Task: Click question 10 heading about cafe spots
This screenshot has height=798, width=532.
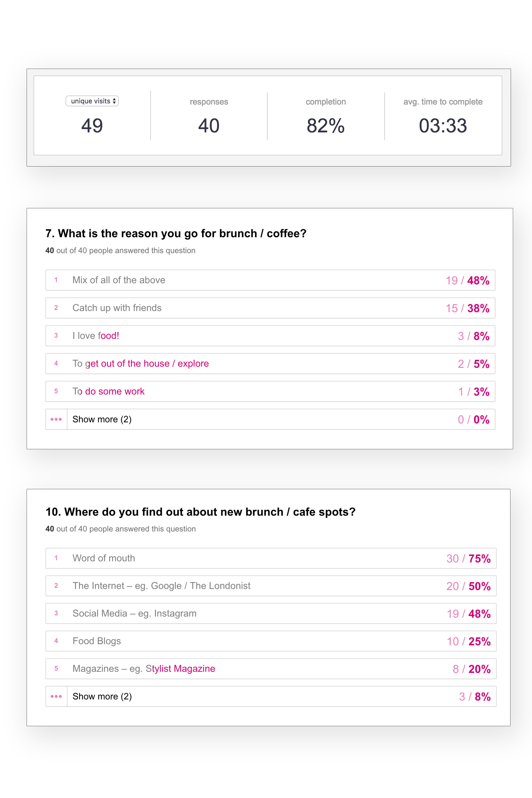Action: coord(201,512)
